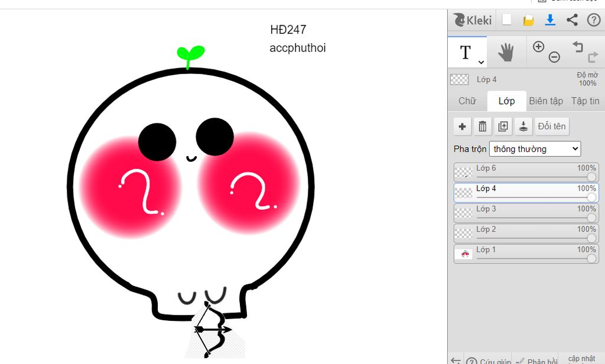605x364 pixels.
Task: Click the blue download save icon
Action: 550,20
